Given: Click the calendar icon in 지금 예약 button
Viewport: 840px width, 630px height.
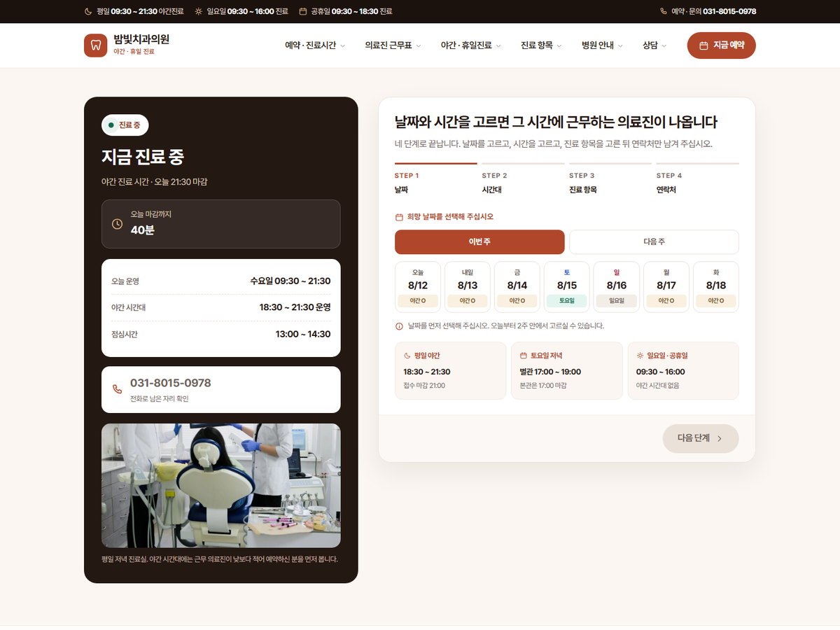Looking at the screenshot, I should click(704, 45).
